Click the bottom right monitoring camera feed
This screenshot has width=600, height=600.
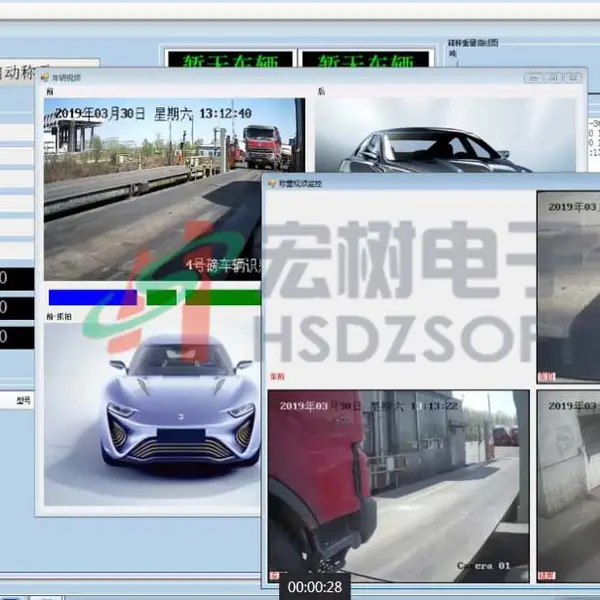569,486
